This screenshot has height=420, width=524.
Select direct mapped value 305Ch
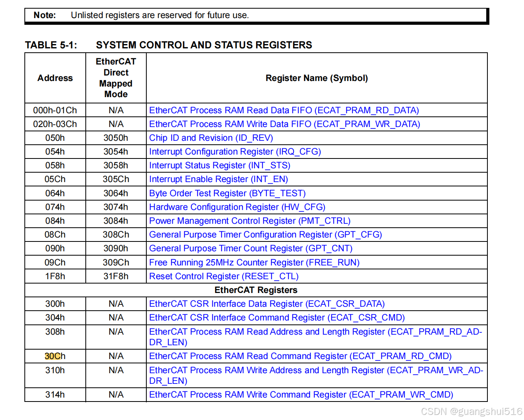click(x=116, y=179)
